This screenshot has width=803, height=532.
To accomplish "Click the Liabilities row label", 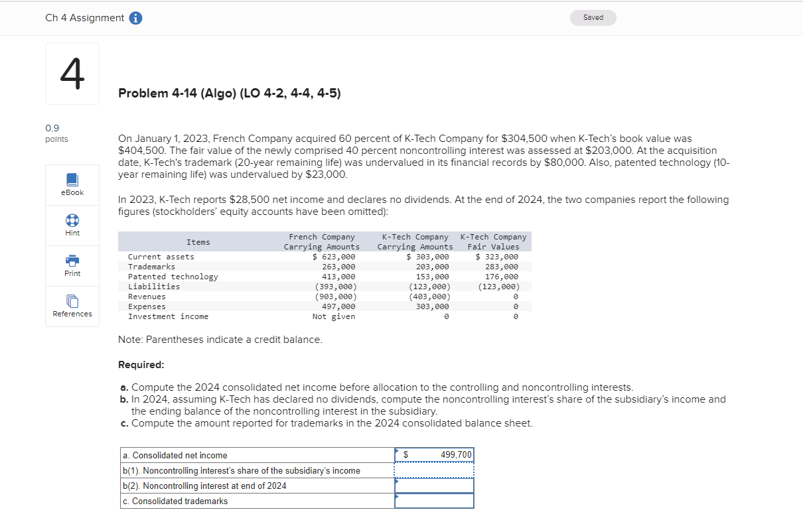I will click(154, 287).
